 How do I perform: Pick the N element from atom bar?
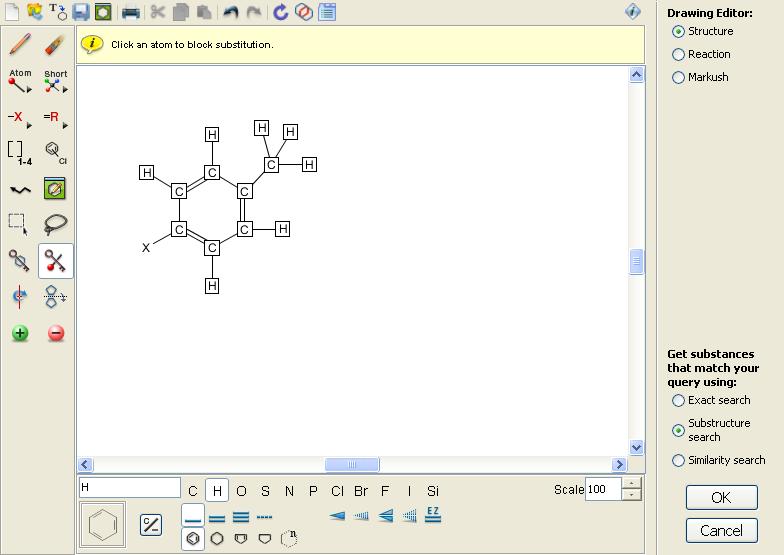pos(289,491)
